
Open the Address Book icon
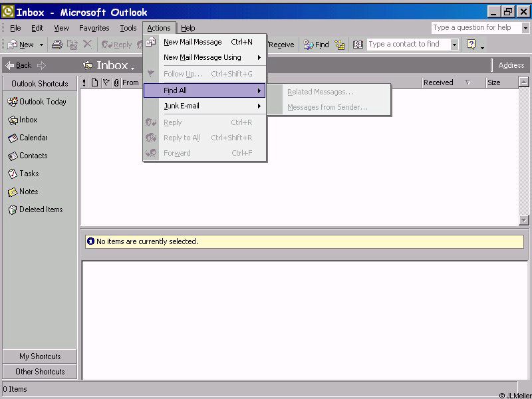[x=358, y=45]
